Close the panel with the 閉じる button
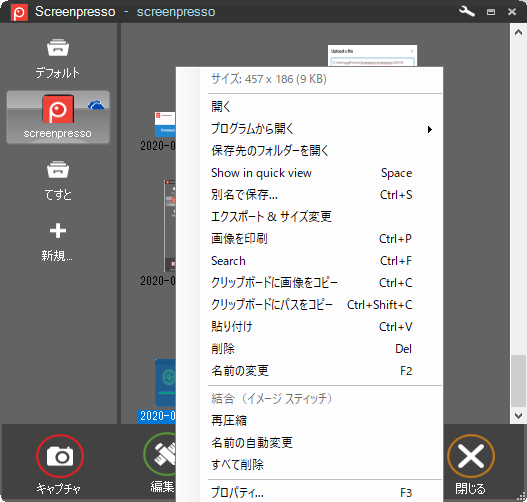Screen dimensions: 527x502 click(x=471, y=464)
